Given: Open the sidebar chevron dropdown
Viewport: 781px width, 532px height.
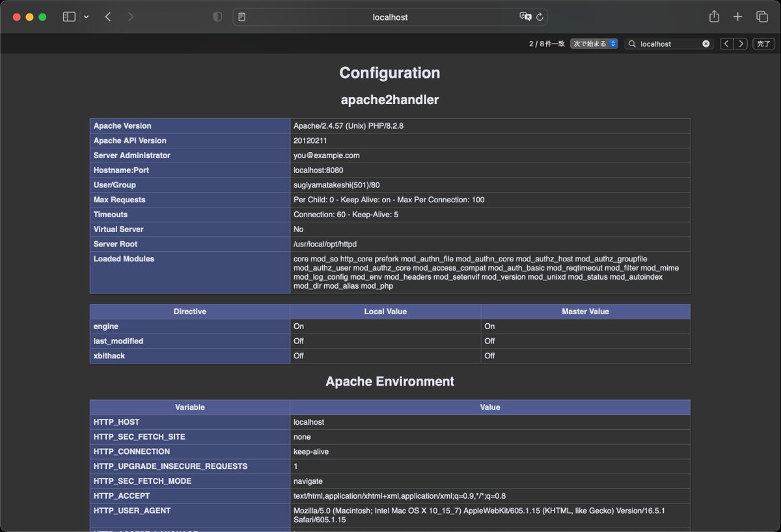Looking at the screenshot, I should pyautogui.click(x=85, y=16).
